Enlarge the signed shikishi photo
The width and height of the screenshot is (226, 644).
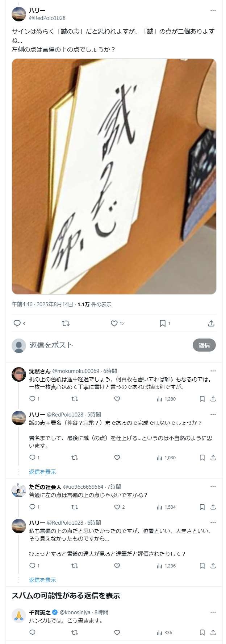click(114, 176)
